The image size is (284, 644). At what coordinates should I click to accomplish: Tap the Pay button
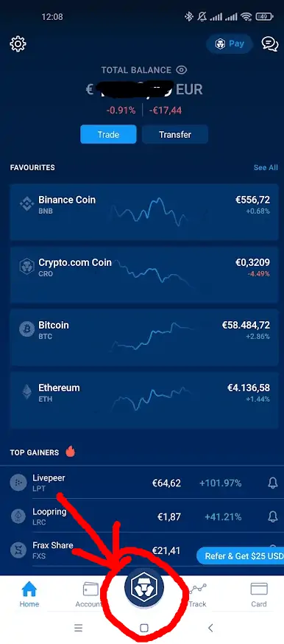(230, 43)
